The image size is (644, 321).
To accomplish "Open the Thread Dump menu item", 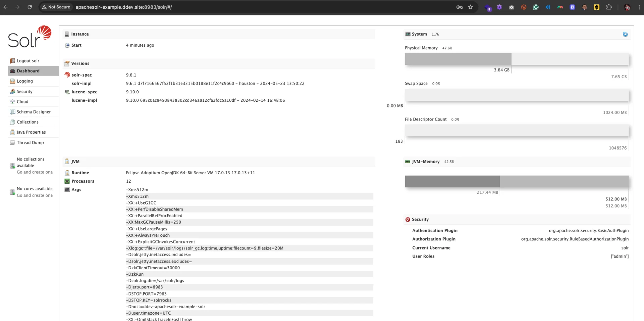I will point(34,142).
